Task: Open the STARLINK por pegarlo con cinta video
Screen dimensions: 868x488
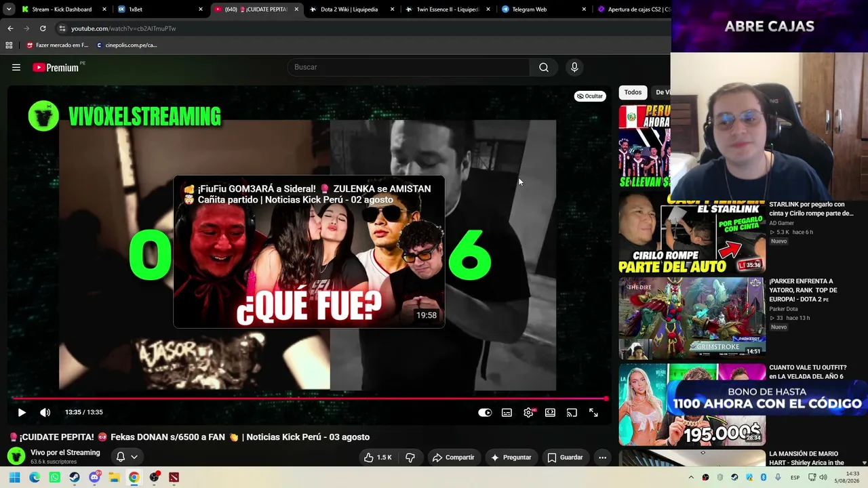Action: click(811, 209)
